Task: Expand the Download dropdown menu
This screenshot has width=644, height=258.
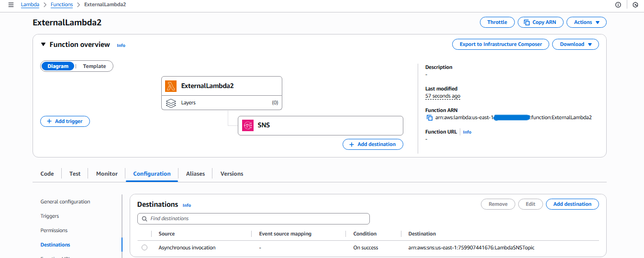Action: click(575, 45)
